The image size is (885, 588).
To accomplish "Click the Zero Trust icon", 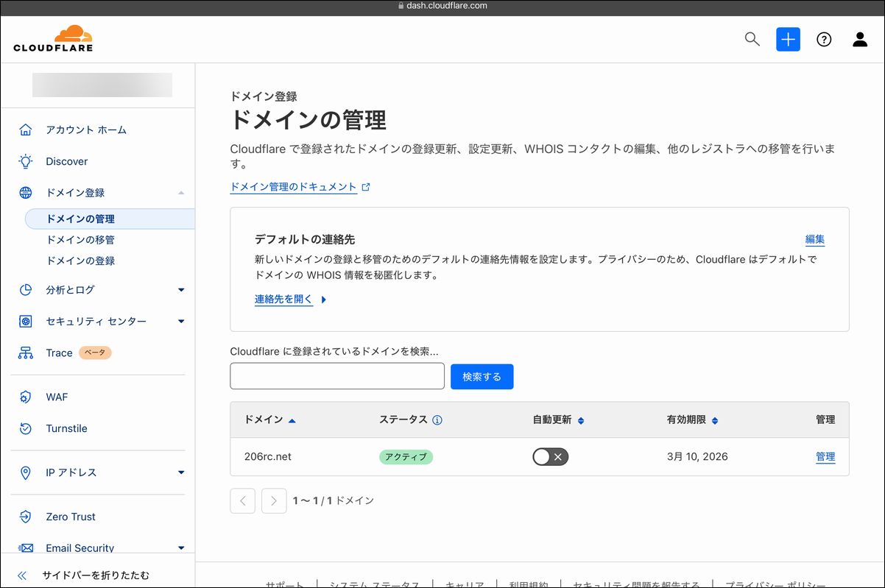I will 26,517.
